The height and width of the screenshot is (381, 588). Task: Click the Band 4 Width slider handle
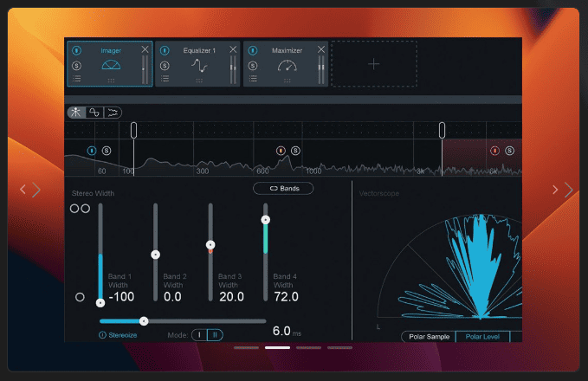[x=266, y=220]
